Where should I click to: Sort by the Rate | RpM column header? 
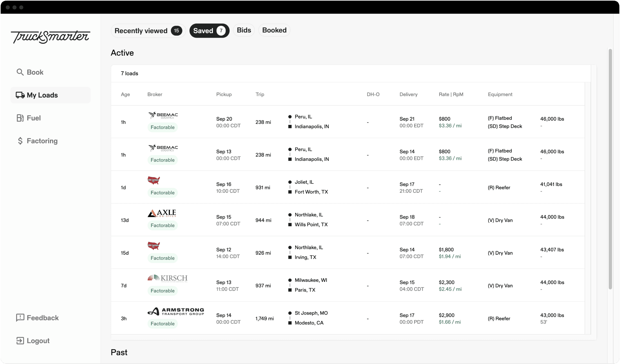(451, 94)
